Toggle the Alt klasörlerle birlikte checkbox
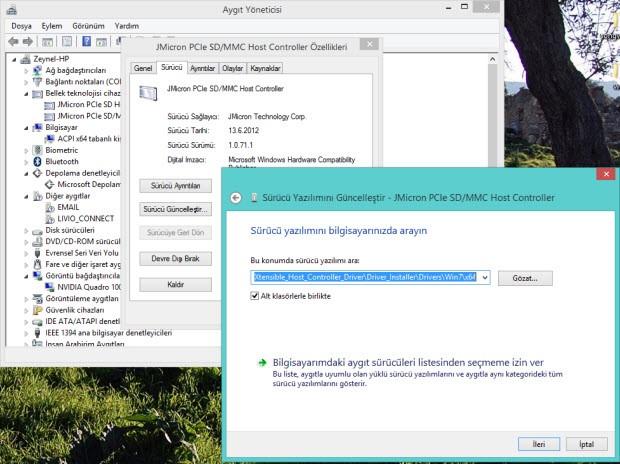The height and width of the screenshot is (464, 620). (255, 296)
